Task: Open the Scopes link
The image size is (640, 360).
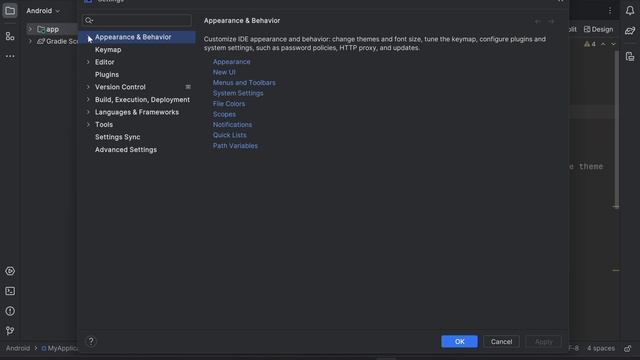Action: (224, 114)
